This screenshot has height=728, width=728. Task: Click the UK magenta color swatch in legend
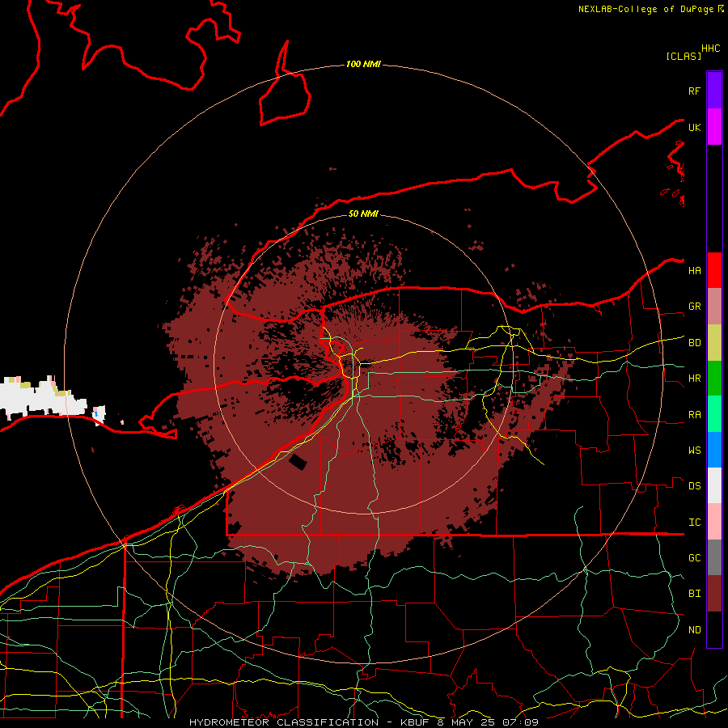coord(714,127)
